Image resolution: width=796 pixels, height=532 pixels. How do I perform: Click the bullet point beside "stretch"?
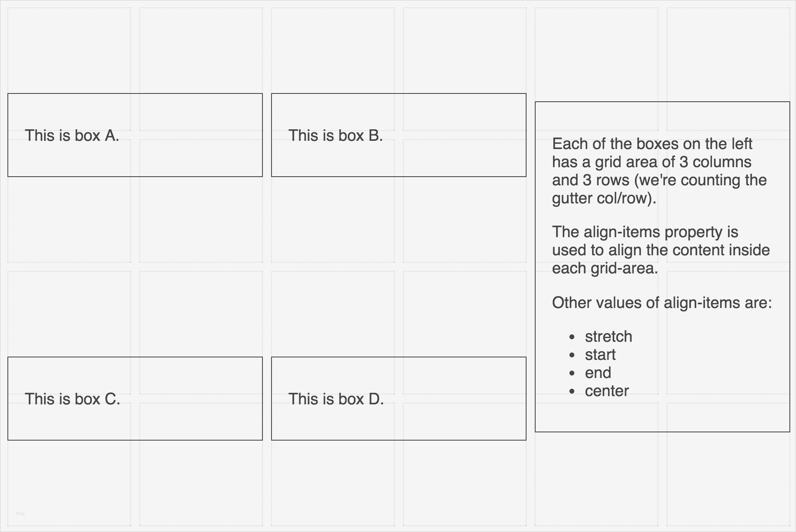(571, 337)
